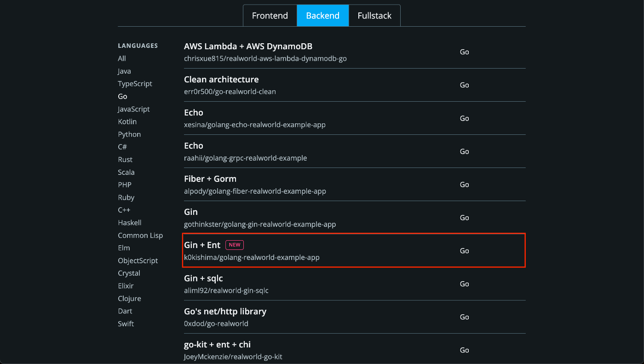Open the Fiber + Gorm project
This screenshot has width=644, height=364.
click(x=210, y=179)
